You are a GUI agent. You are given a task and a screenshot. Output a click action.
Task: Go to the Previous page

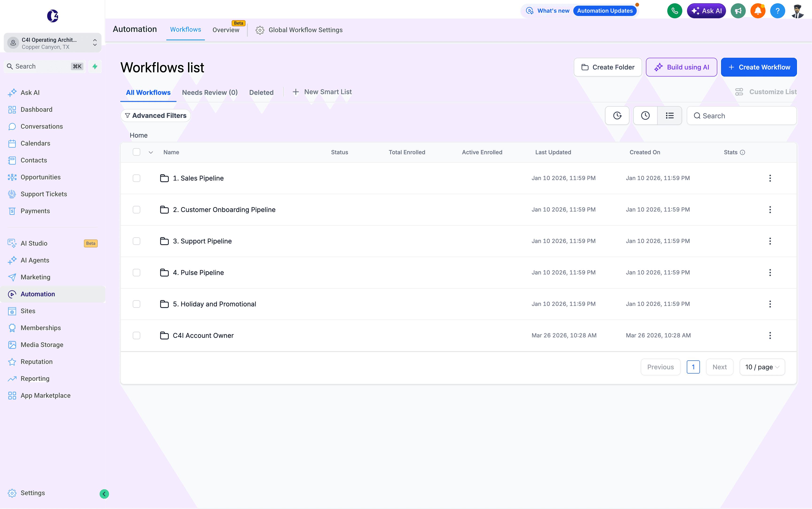coord(660,367)
